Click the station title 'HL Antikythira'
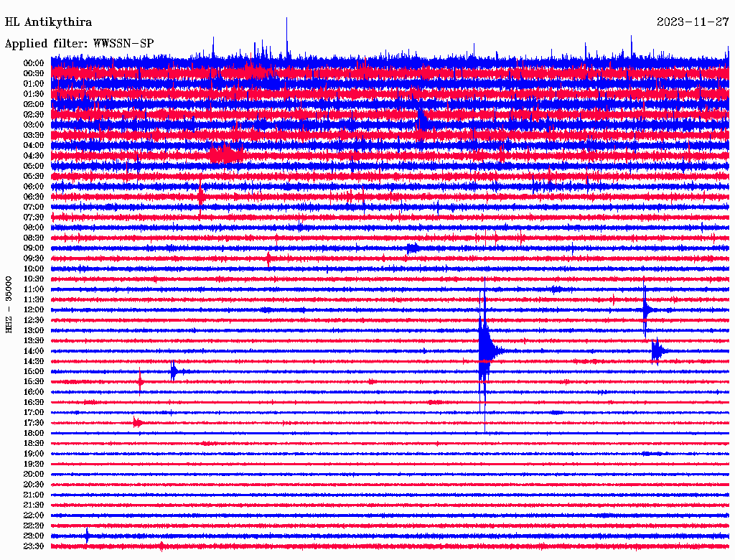This screenshot has height=560, width=735. point(48,22)
